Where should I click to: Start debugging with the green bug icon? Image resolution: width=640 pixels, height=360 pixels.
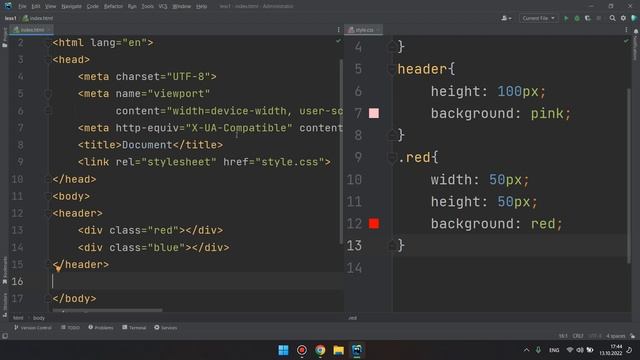pos(577,18)
